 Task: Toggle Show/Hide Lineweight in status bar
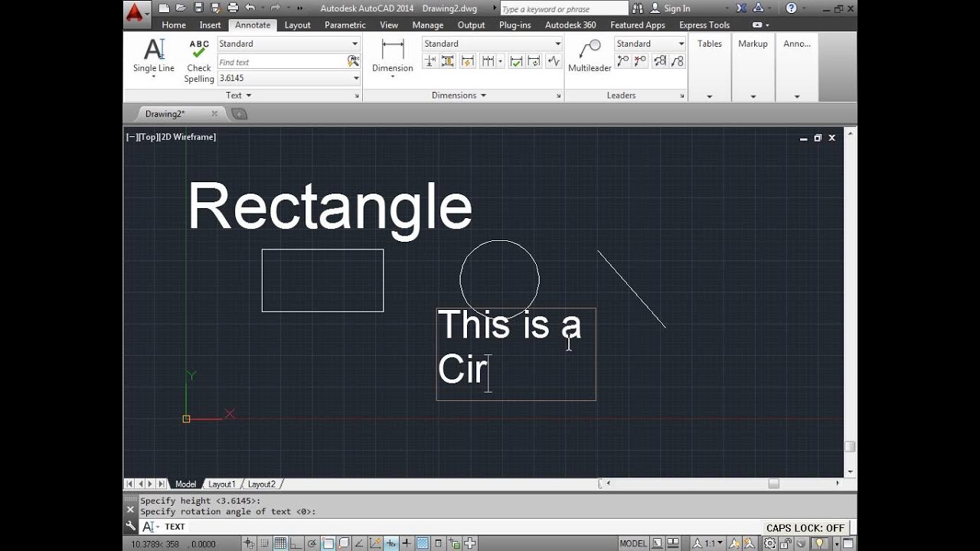click(x=407, y=543)
